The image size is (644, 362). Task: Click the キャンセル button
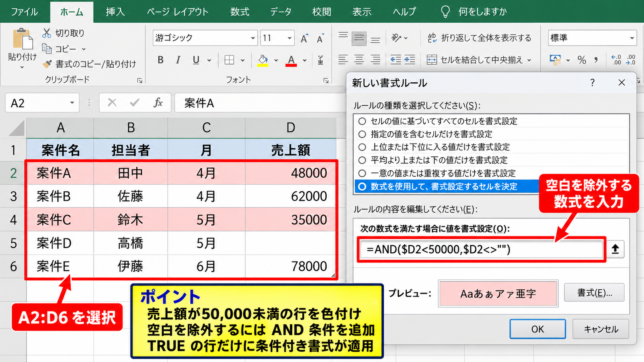tap(601, 329)
